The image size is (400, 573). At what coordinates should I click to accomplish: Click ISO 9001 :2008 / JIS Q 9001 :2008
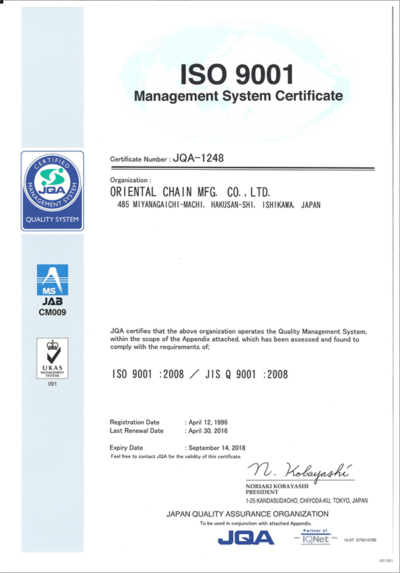(x=200, y=374)
